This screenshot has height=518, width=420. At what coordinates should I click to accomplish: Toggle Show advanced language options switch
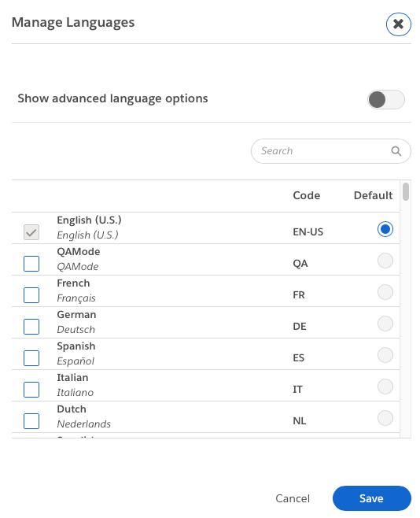(x=385, y=99)
